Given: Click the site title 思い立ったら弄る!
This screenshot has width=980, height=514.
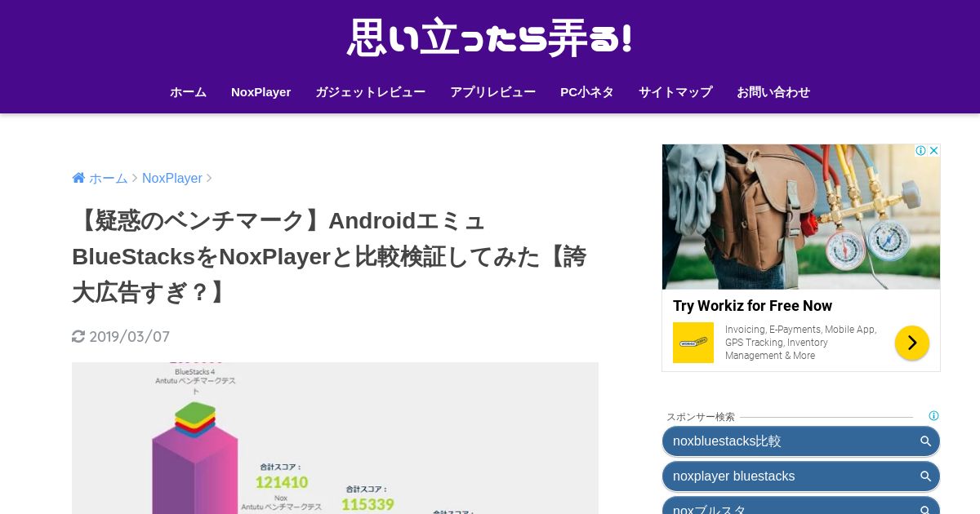Looking at the screenshot, I should pyautogui.click(x=490, y=38).
